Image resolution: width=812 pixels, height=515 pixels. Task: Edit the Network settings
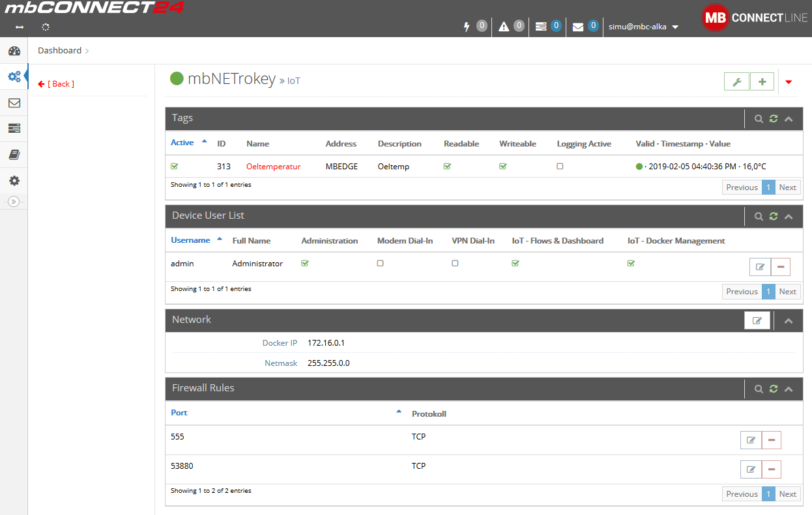757,320
